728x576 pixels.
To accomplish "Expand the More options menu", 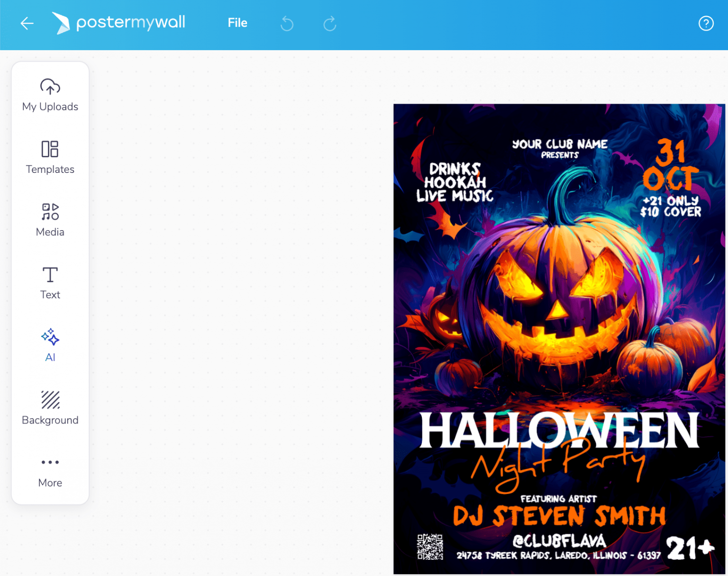I will click(x=50, y=471).
